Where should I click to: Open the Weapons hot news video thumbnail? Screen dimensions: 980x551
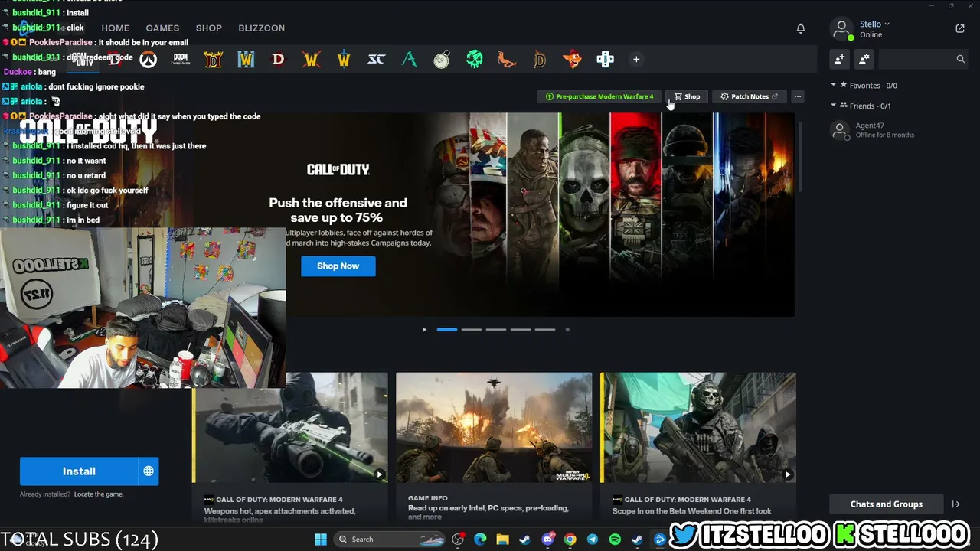click(x=290, y=428)
